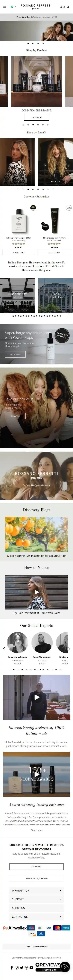Open the shopping bag cart

[x=63, y=7]
